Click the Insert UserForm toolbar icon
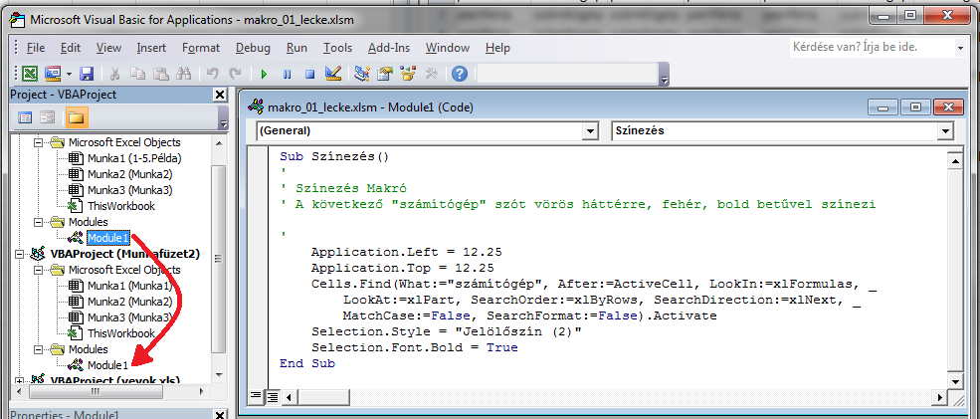The image size is (980, 419). coord(52,74)
